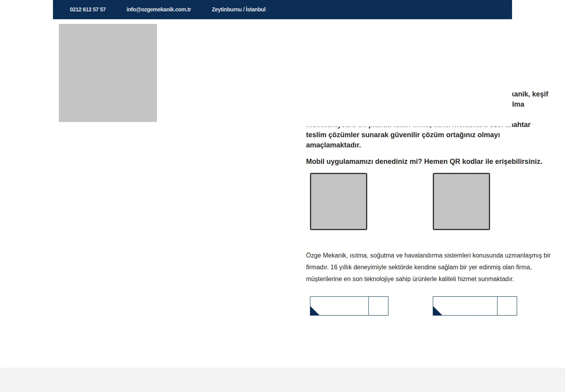
Task: Click the navy corner triangle of the right button
Action: click(436, 312)
